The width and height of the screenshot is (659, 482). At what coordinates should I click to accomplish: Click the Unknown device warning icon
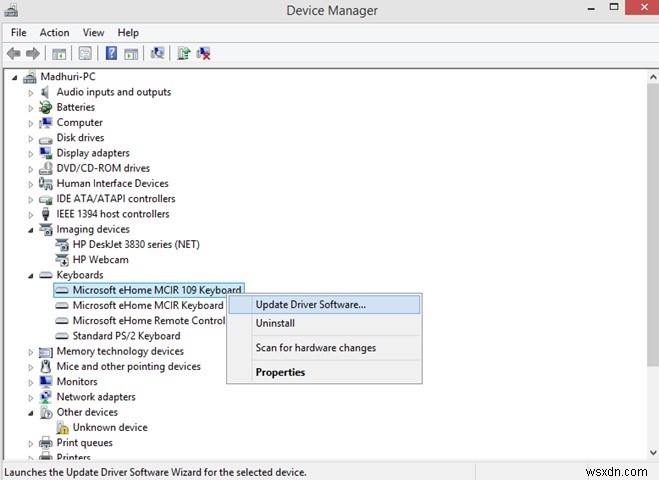pos(63,428)
